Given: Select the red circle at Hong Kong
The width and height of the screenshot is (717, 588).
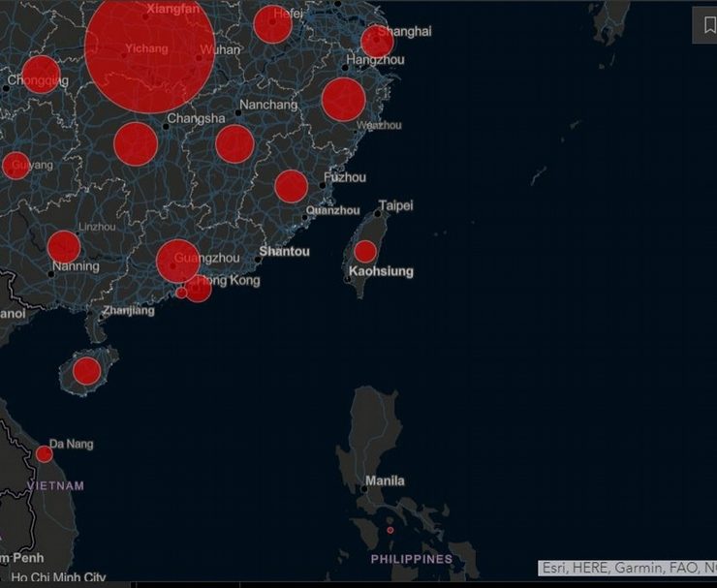Looking at the screenshot, I should tap(198, 288).
